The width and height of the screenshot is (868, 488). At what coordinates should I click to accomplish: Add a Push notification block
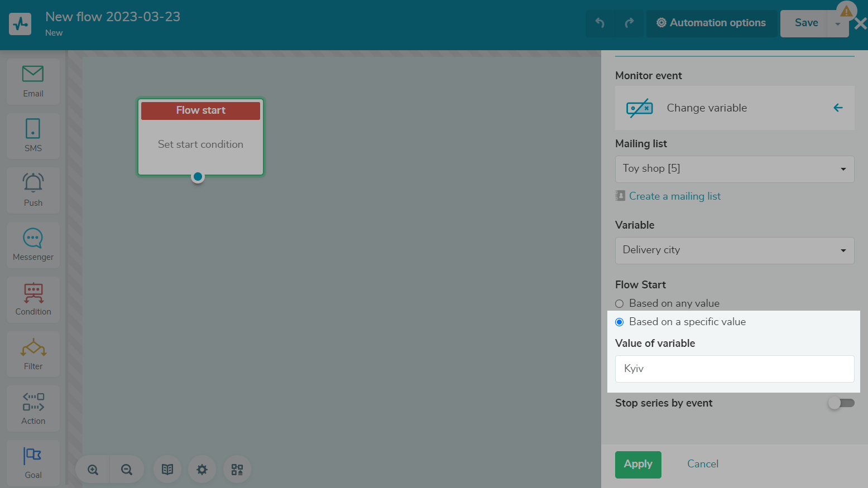(33, 190)
